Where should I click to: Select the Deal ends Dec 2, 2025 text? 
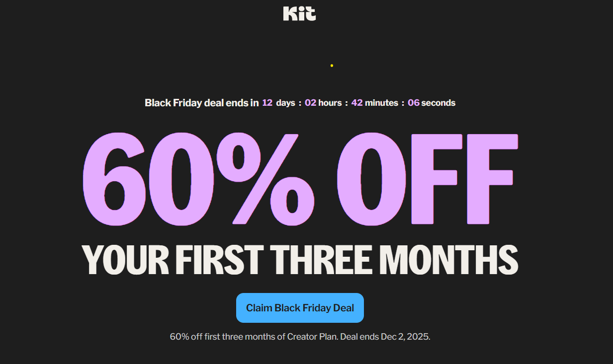pos(385,336)
